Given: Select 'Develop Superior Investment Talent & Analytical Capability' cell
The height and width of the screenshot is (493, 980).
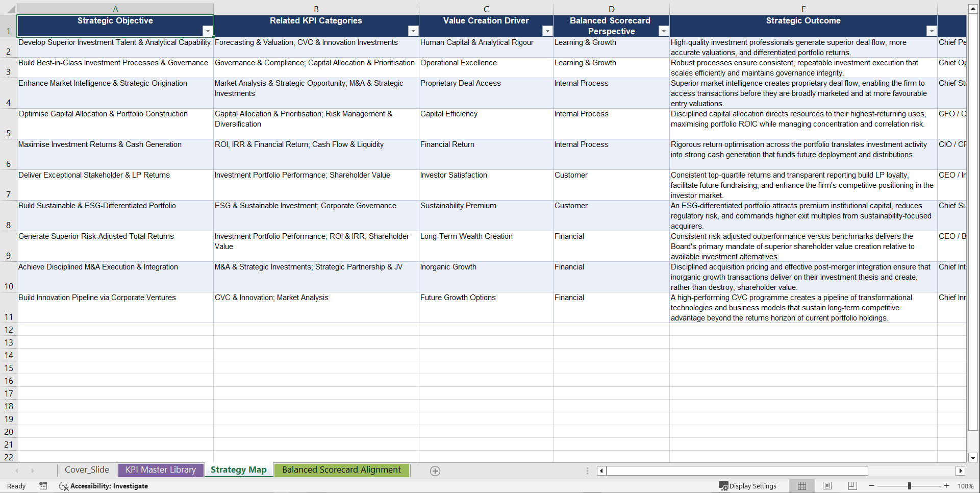Looking at the screenshot, I should (115, 47).
